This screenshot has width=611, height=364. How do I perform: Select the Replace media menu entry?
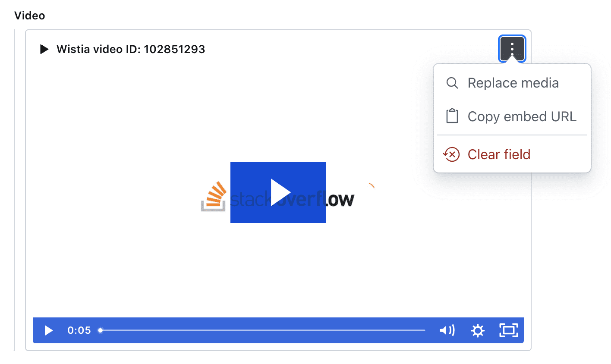[512, 83]
